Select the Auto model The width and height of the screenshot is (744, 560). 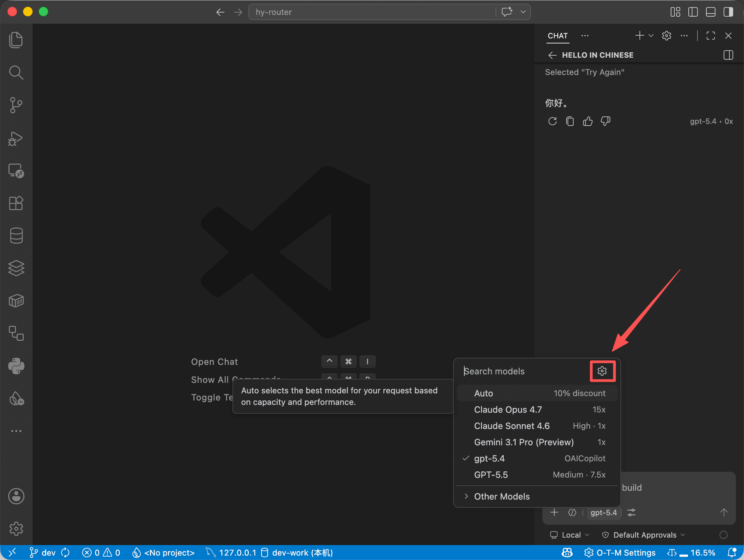(537, 393)
